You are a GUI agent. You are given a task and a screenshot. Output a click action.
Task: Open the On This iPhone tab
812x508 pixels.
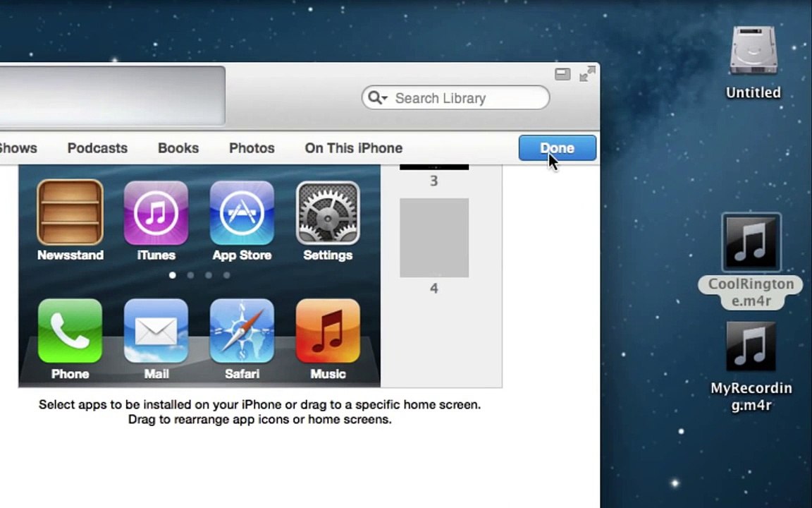(x=354, y=147)
